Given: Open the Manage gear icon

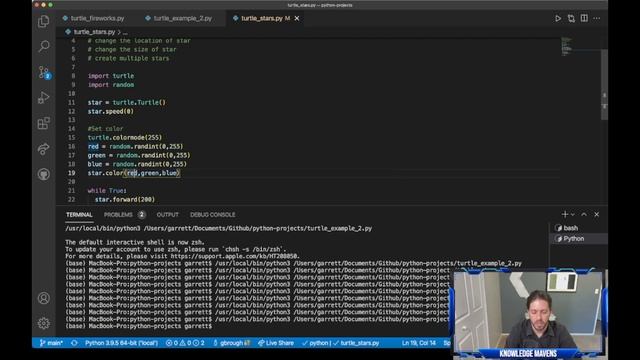Looking at the screenshot, I should click(44, 323).
